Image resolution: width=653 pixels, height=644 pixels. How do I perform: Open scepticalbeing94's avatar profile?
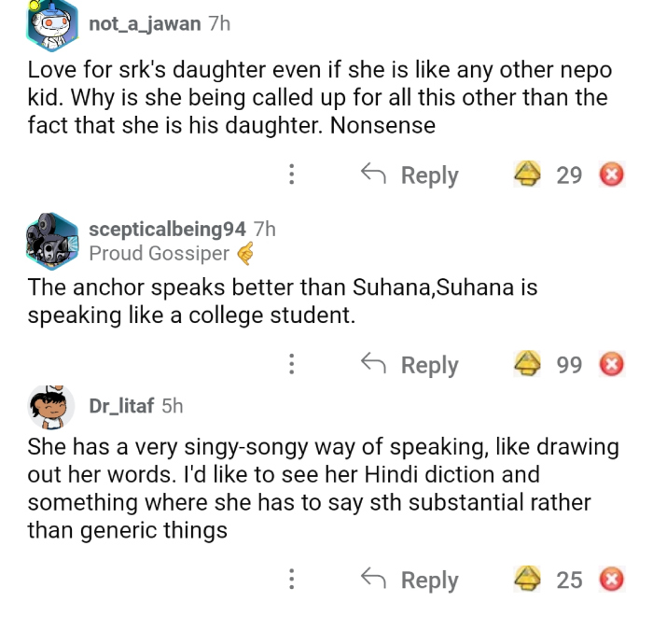(x=50, y=241)
